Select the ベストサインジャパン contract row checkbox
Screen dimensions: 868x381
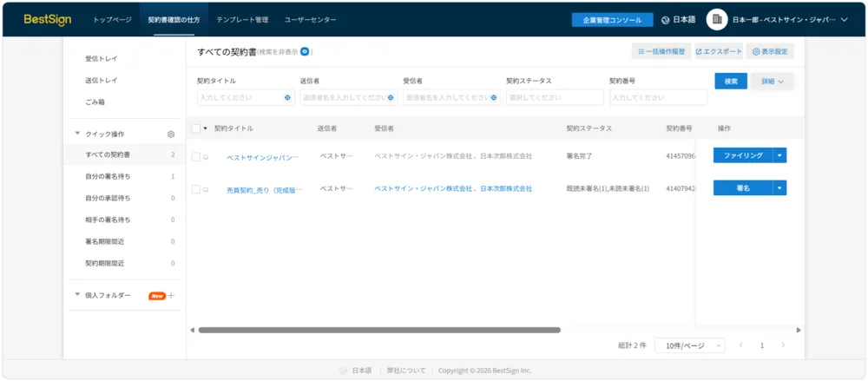coord(196,157)
